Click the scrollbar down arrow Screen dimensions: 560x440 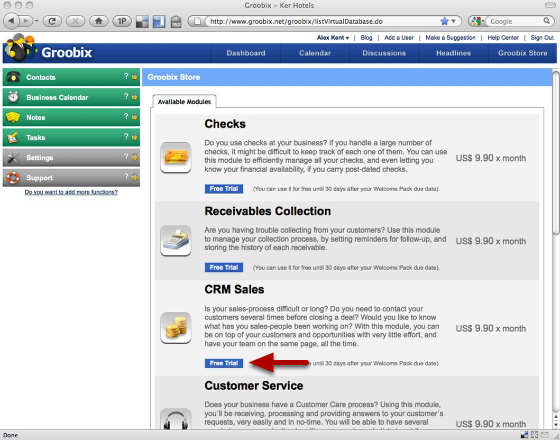556,424
